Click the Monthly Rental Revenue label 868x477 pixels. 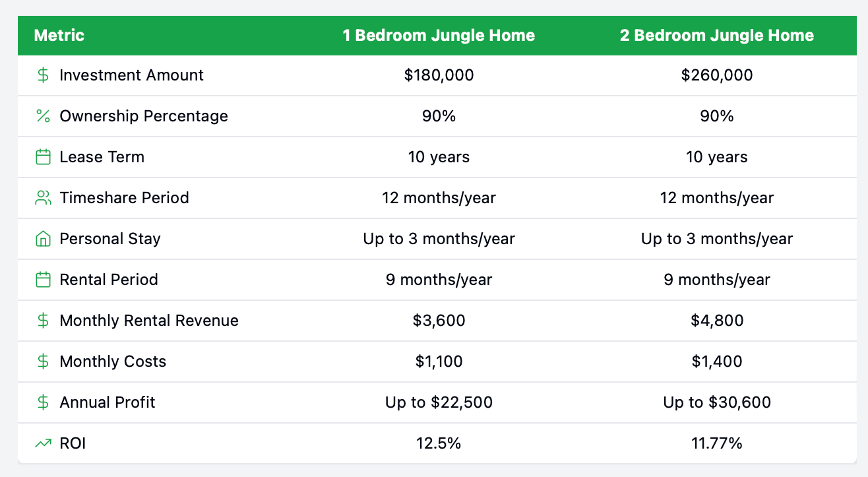149,321
